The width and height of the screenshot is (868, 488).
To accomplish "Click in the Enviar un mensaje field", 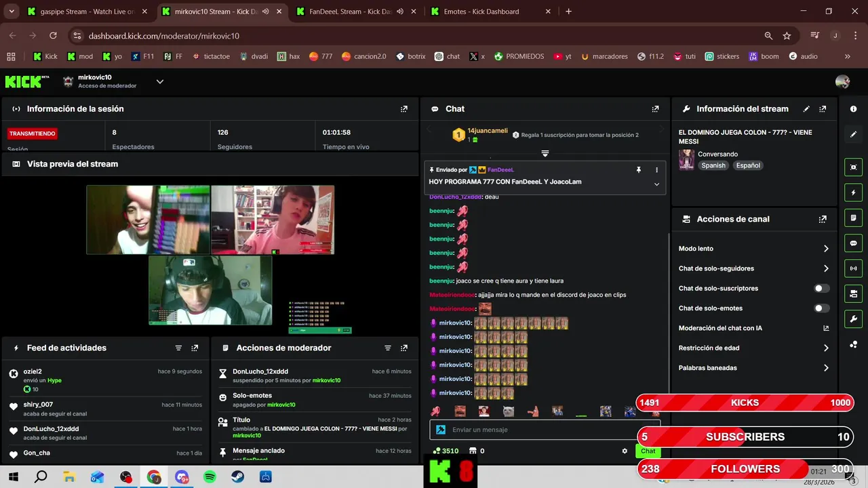I will click(545, 430).
